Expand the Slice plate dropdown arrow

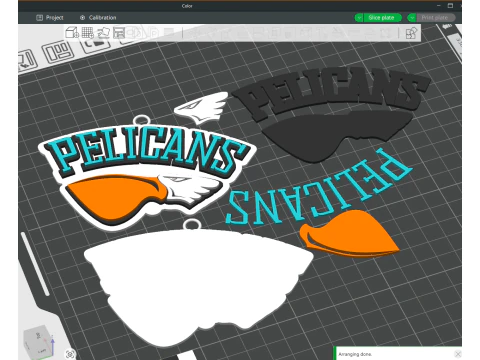[x=359, y=18]
